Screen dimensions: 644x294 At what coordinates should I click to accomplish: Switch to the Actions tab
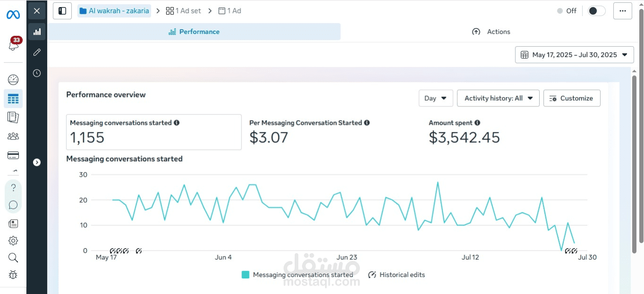click(x=491, y=32)
